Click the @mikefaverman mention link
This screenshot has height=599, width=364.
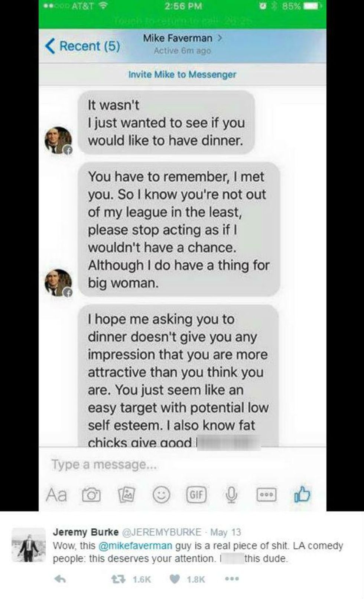135,545
